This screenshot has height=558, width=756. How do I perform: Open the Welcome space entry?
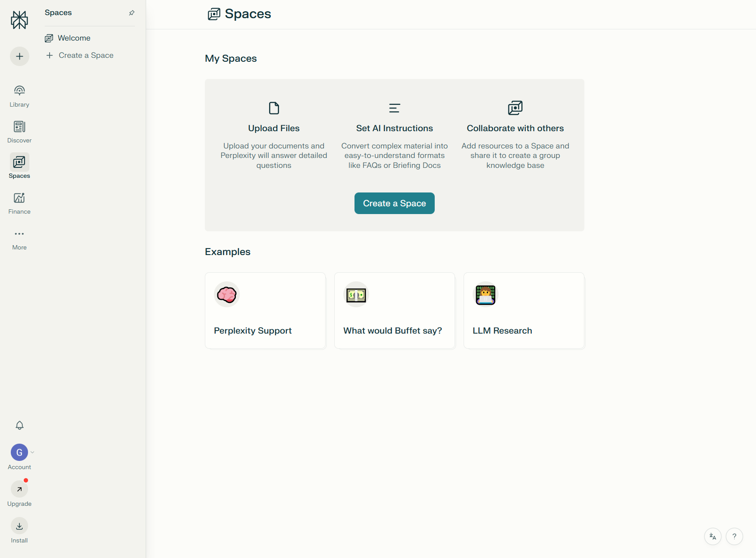(x=74, y=38)
